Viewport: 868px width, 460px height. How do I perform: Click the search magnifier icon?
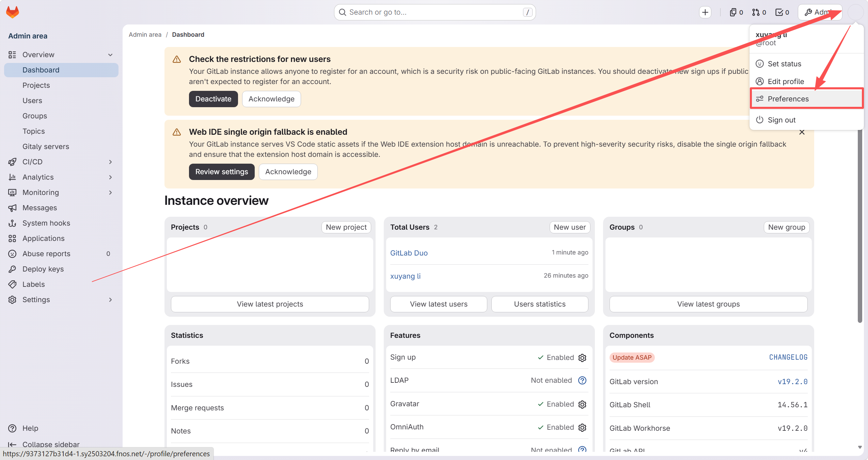pos(343,12)
